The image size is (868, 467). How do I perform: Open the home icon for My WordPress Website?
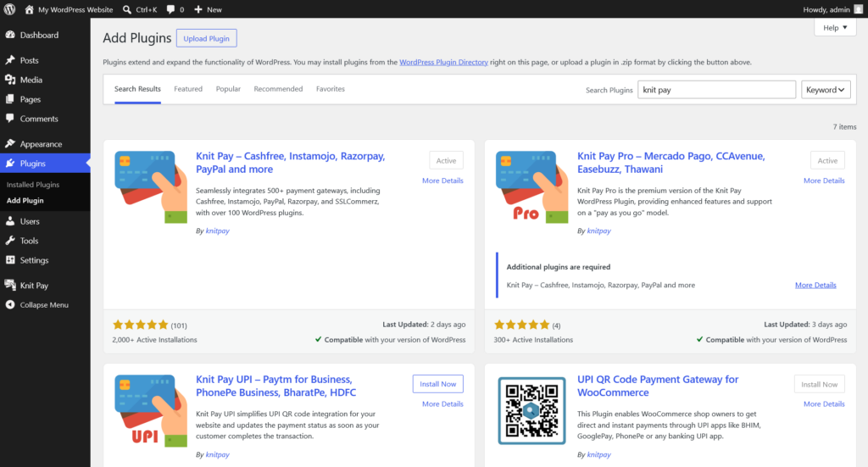click(29, 9)
